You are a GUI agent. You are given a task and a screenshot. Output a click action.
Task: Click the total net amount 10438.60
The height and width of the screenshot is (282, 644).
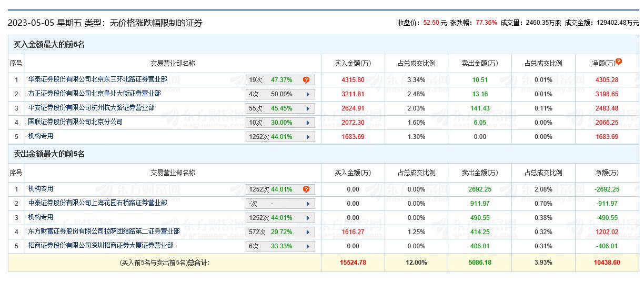[x=607, y=262]
